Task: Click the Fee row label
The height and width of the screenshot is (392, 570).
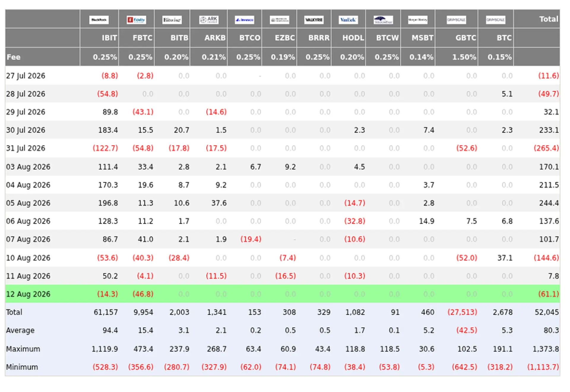Action: [x=14, y=57]
